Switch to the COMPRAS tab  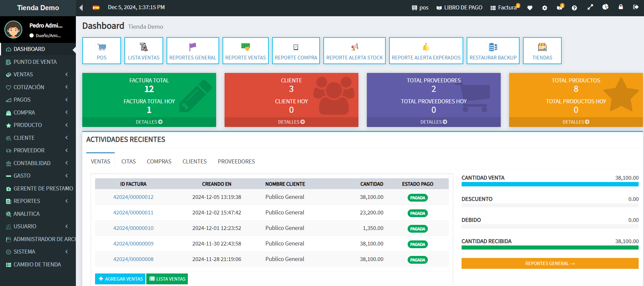click(x=159, y=161)
